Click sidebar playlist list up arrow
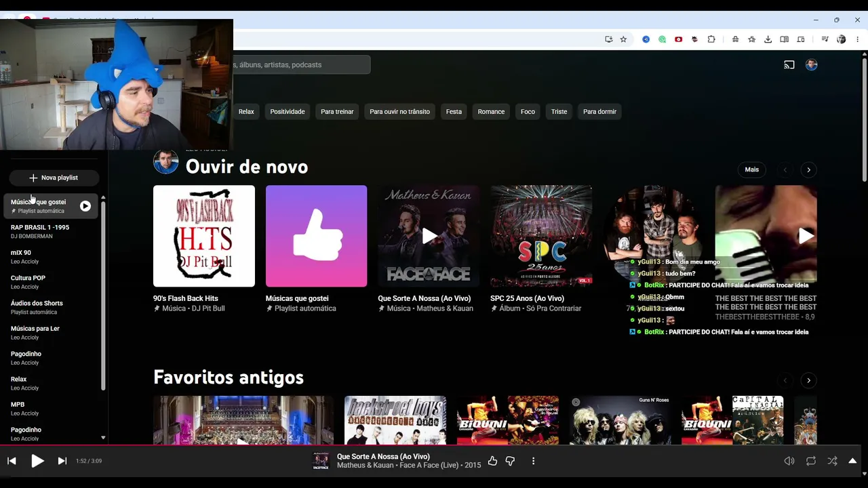 coord(103,198)
